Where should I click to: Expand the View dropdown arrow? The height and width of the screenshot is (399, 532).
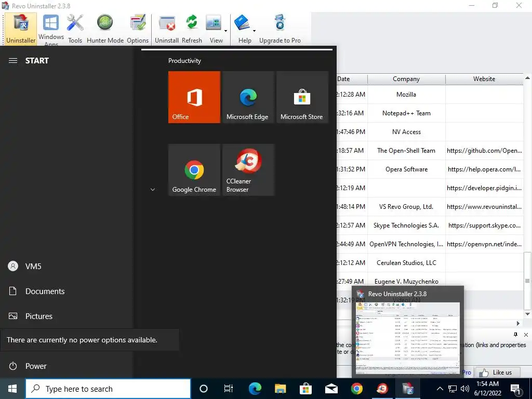(x=225, y=31)
